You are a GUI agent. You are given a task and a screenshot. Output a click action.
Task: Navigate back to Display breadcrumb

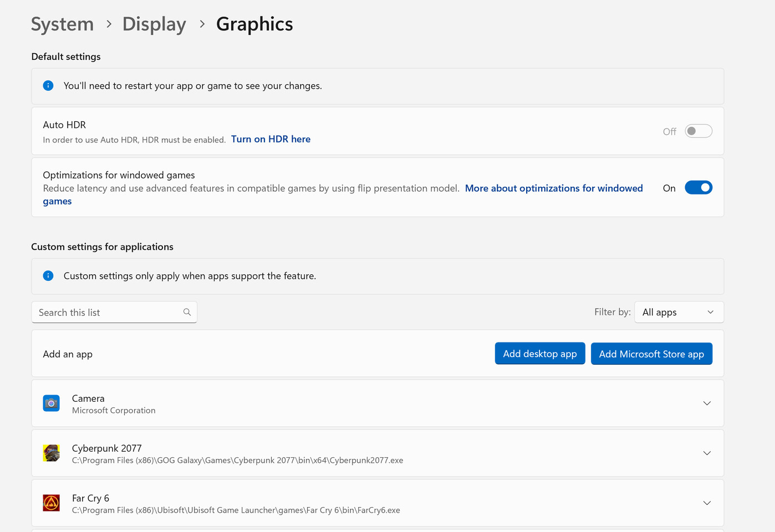tap(154, 24)
